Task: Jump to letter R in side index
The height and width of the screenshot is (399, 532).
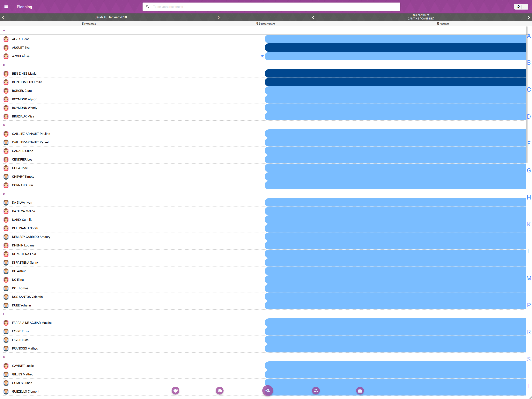Action: point(529,332)
